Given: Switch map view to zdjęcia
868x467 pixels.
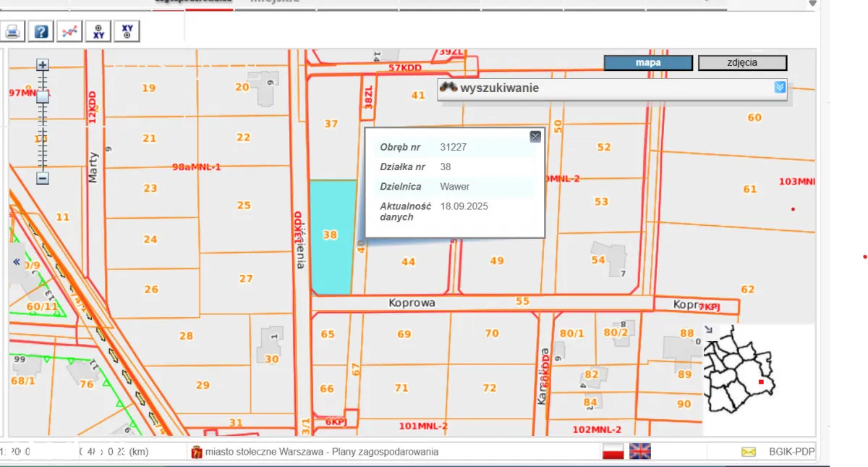Looking at the screenshot, I should point(742,63).
